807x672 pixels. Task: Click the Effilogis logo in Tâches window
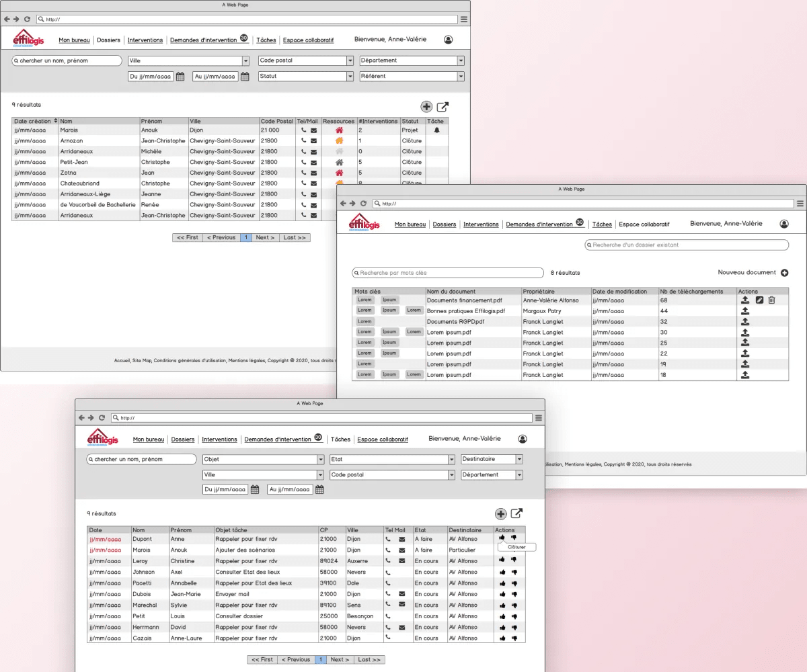coord(103,437)
